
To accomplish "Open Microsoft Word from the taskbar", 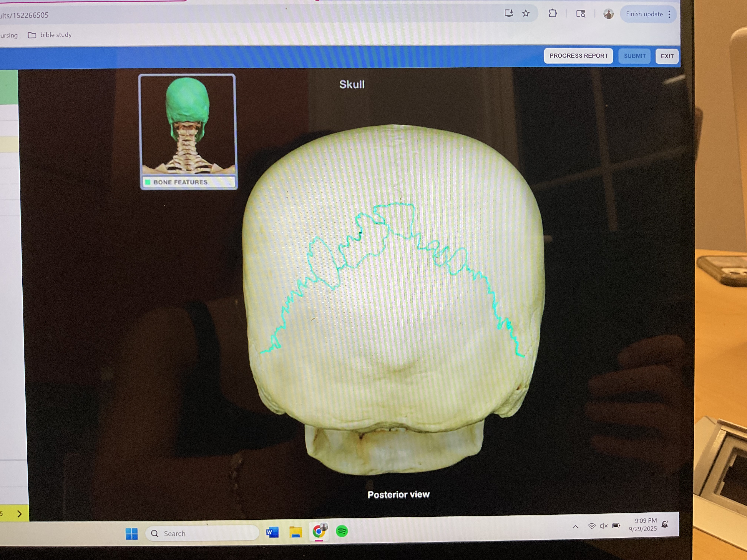I will tap(272, 532).
